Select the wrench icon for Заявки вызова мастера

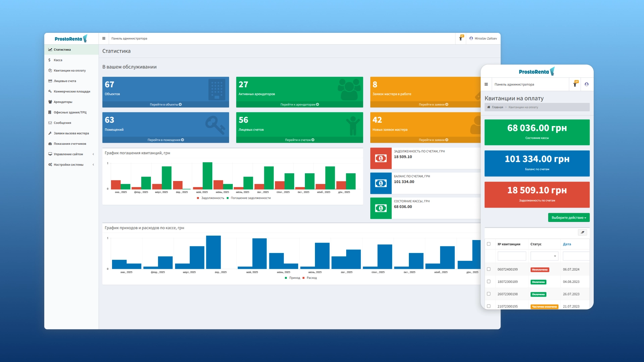[x=50, y=133]
